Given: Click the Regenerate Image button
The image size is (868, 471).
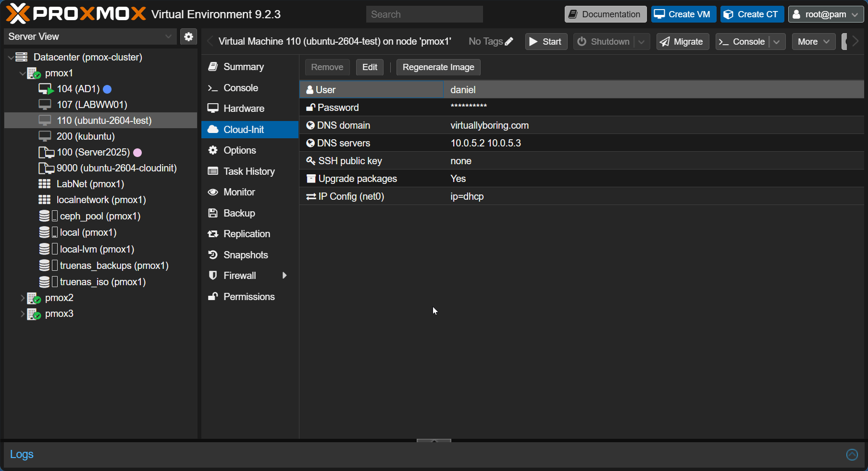Looking at the screenshot, I should coord(438,67).
